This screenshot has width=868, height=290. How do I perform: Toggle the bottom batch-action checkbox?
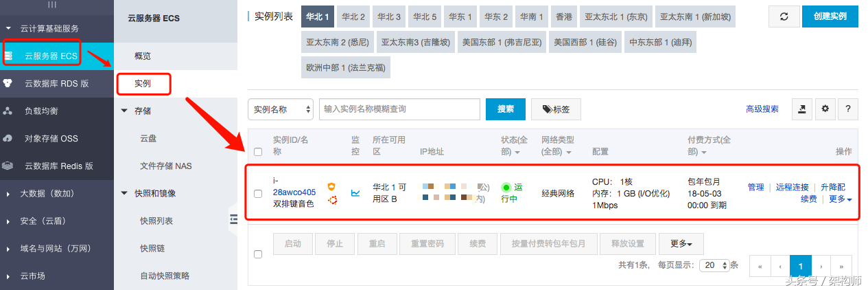tap(258, 254)
